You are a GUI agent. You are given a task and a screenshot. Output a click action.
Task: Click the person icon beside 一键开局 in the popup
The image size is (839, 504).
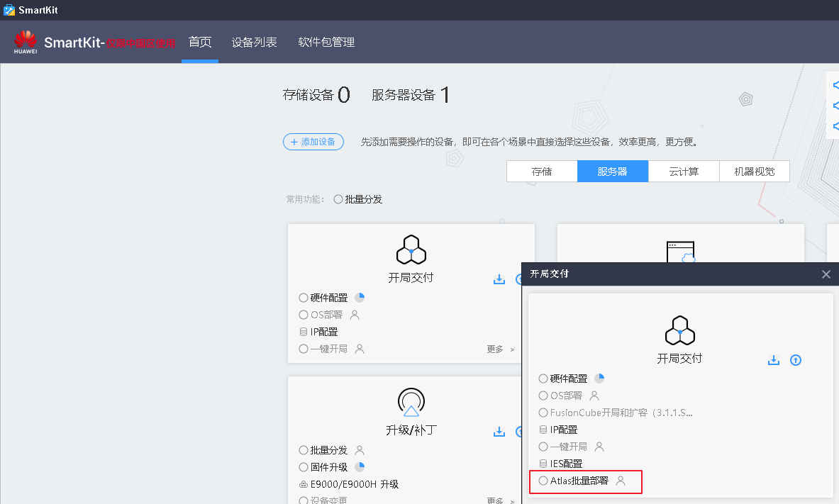click(x=599, y=446)
